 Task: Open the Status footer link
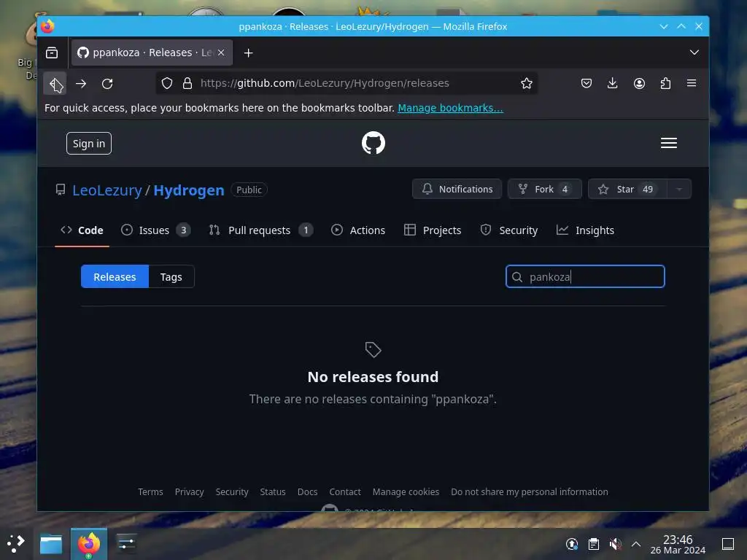pos(273,492)
